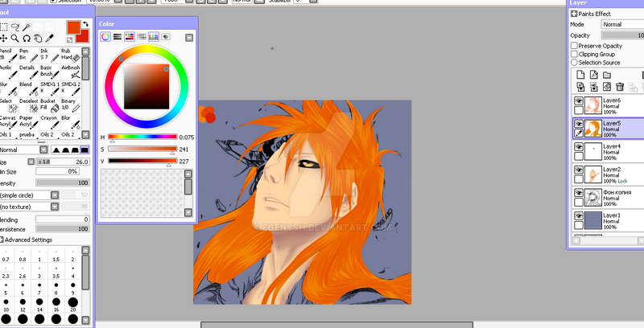Select the sharpest peak brush edge shape
This screenshot has height=328, width=644.
pyautogui.click(x=56, y=150)
